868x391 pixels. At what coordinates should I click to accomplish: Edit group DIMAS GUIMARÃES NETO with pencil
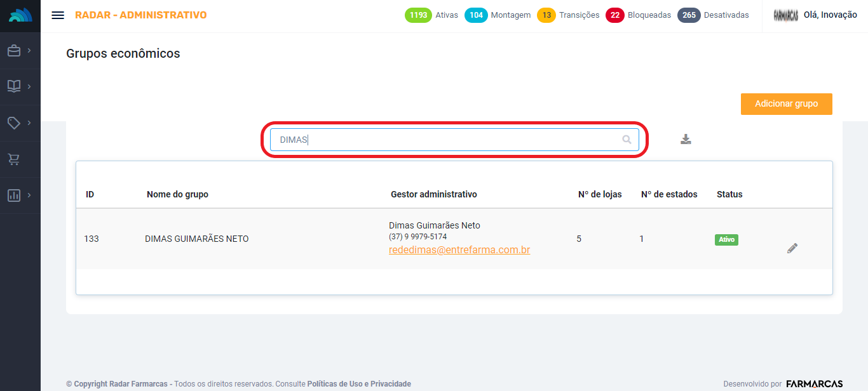792,248
